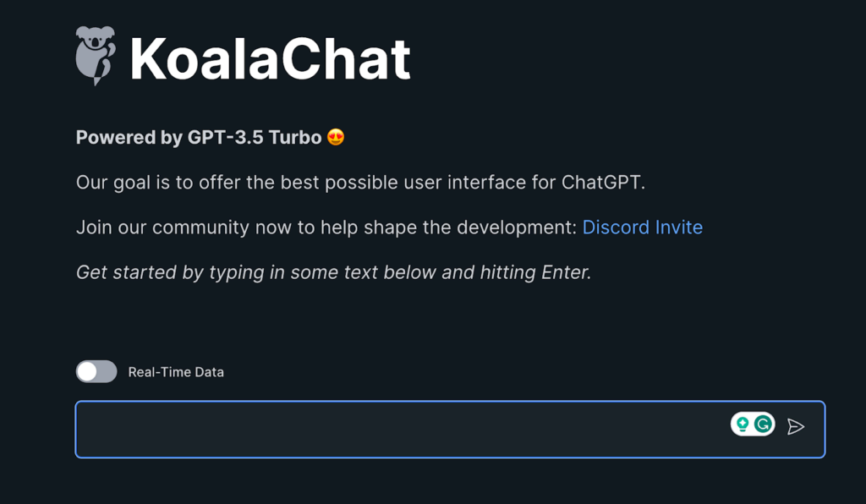Click the Grammarly lightbulb suggestions icon
The width and height of the screenshot is (866, 504).
[743, 425]
